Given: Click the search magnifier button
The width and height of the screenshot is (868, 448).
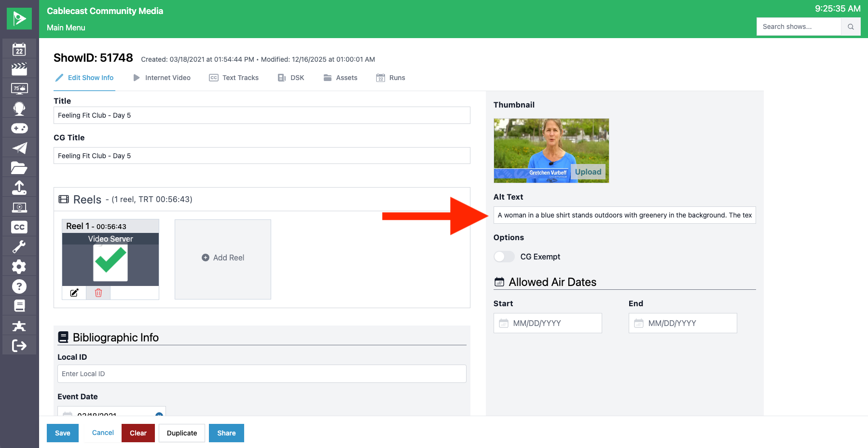Looking at the screenshot, I should tap(851, 27).
